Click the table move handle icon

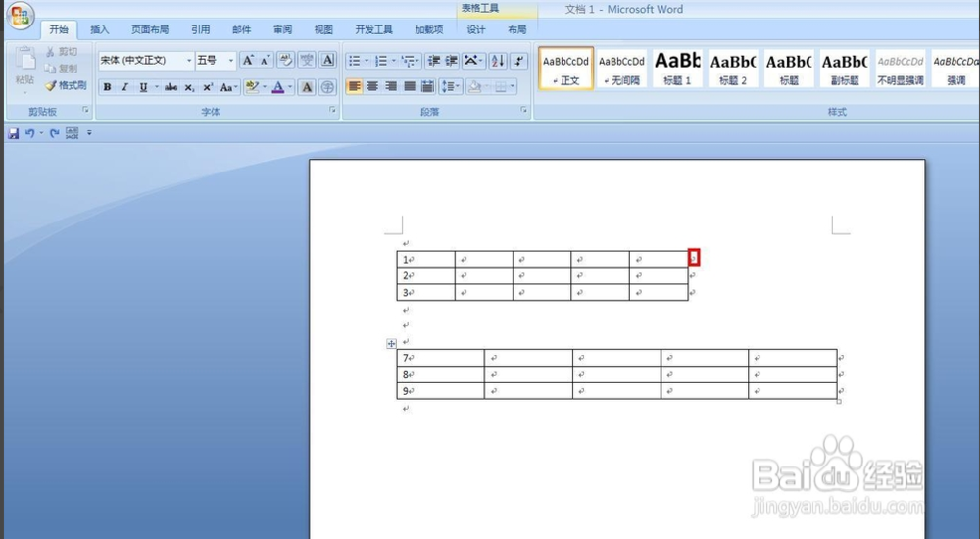pyautogui.click(x=391, y=343)
